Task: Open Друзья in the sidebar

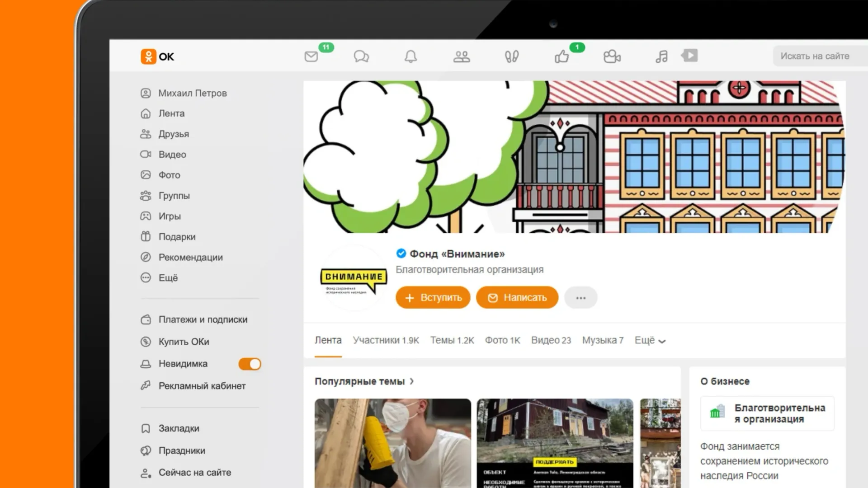Action: click(165, 134)
